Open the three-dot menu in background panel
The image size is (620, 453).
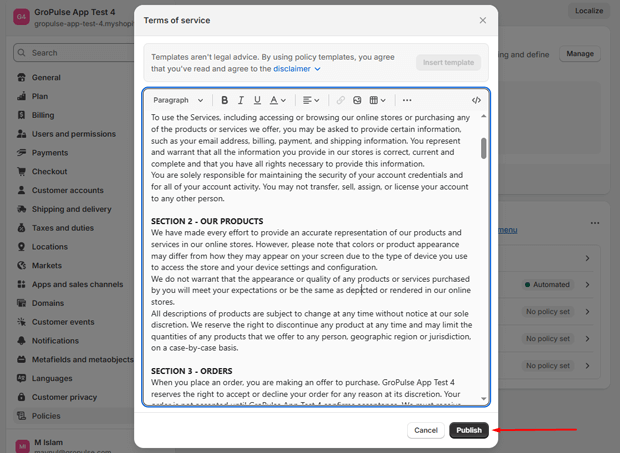(595, 223)
